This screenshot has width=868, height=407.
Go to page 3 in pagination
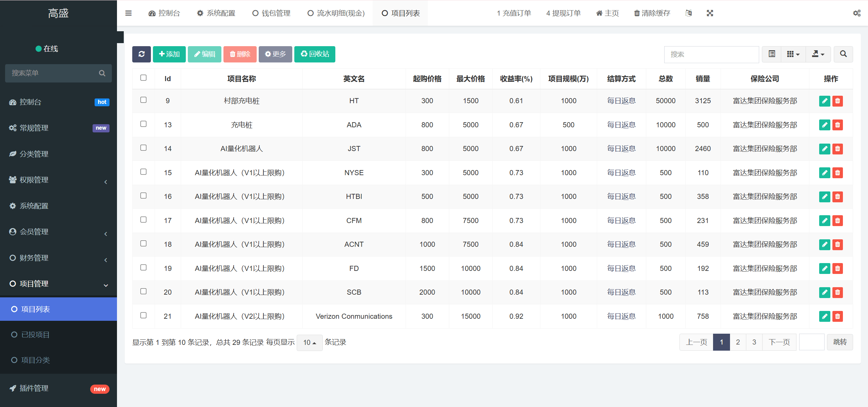(754, 342)
